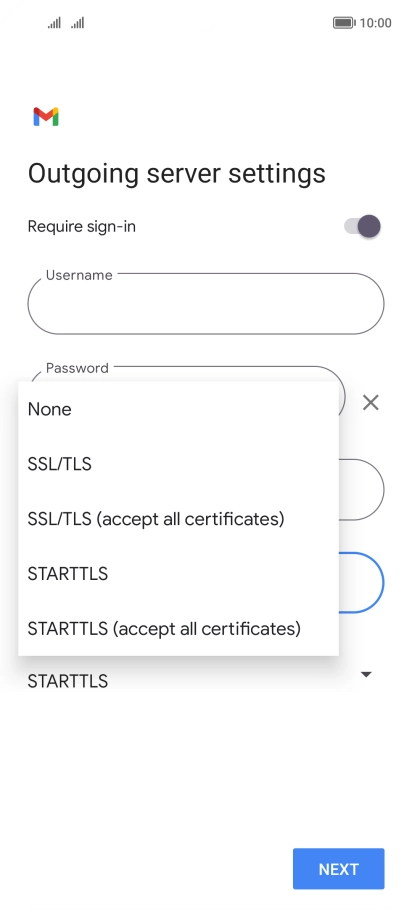The height and width of the screenshot is (910, 412).
Task: Select STARTTLS (accept all certificates)
Action: 178,629
